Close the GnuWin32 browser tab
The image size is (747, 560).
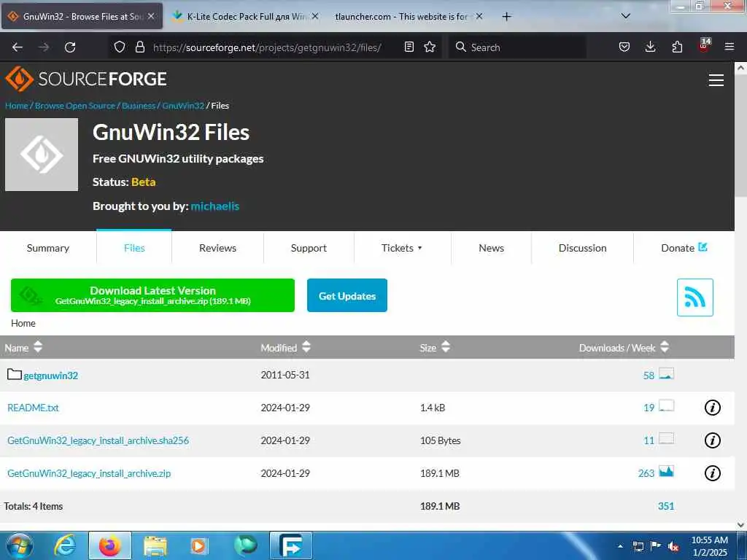pyautogui.click(x=151, y=16)
